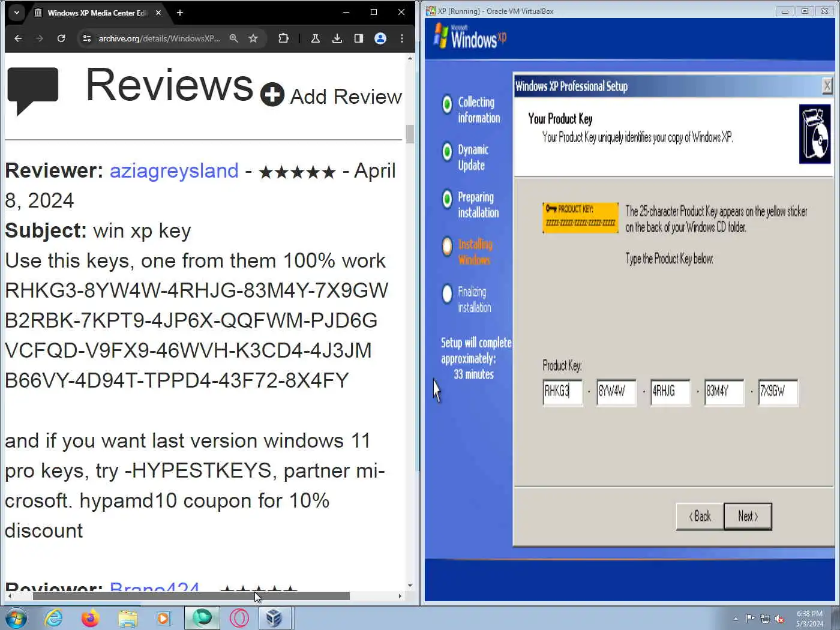Click the browser horizontal scrollbar thumb

pos(191,596)
